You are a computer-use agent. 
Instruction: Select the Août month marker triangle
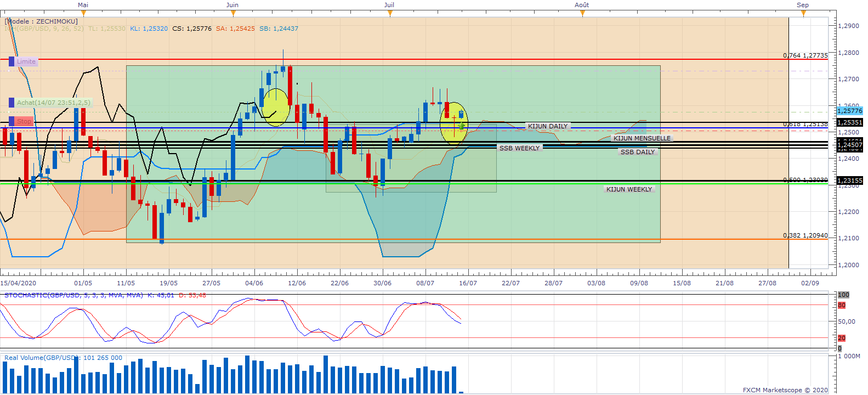click(582, 13)
